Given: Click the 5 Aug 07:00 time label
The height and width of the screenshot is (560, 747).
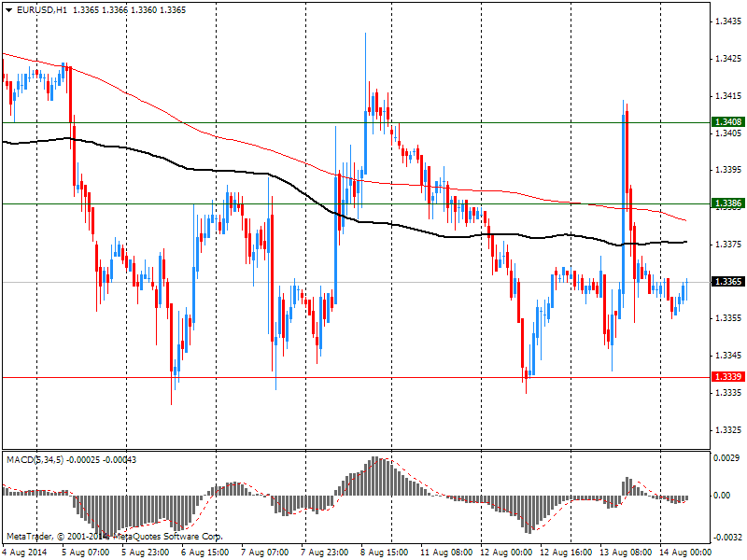Looking at the screenshot, I should [86, 553].
